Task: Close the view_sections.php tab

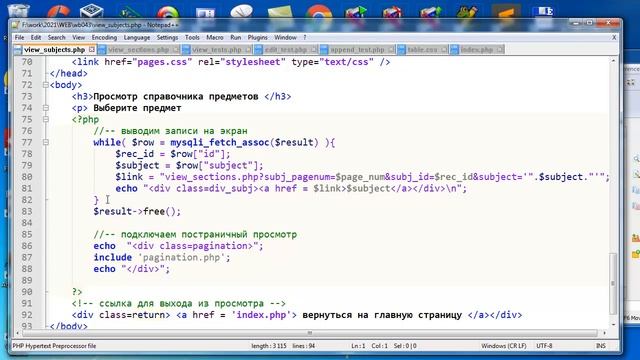Action: point(176,49)
